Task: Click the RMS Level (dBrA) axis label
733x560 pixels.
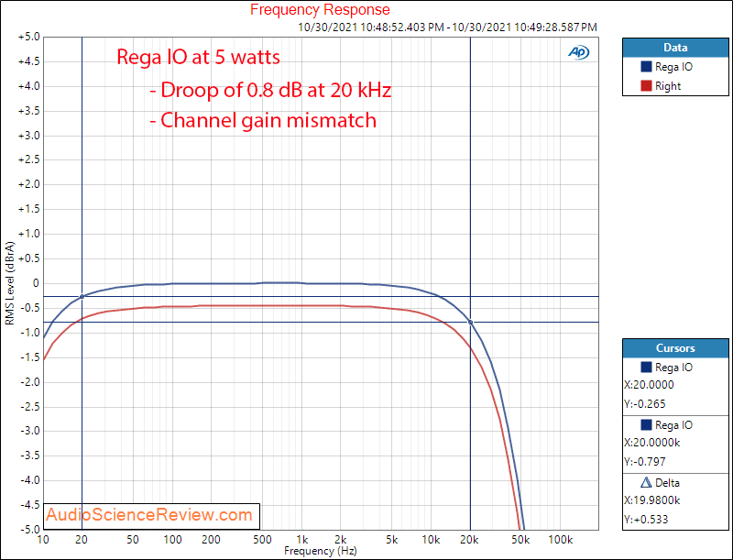Action: point(9,283)
